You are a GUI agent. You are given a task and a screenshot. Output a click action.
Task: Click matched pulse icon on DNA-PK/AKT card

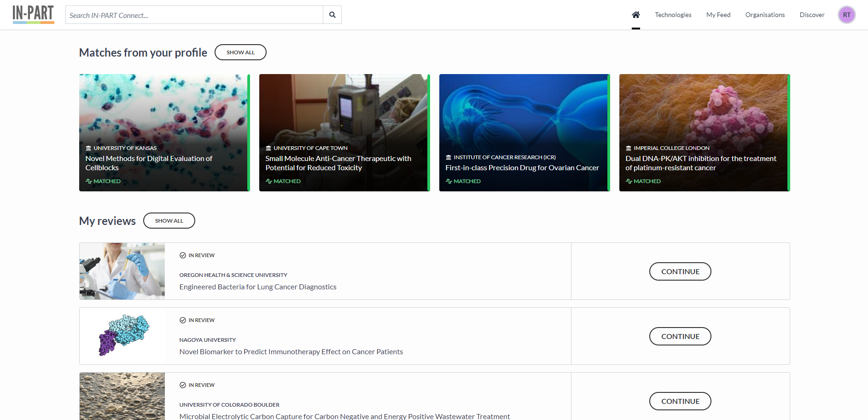point(629,181)
